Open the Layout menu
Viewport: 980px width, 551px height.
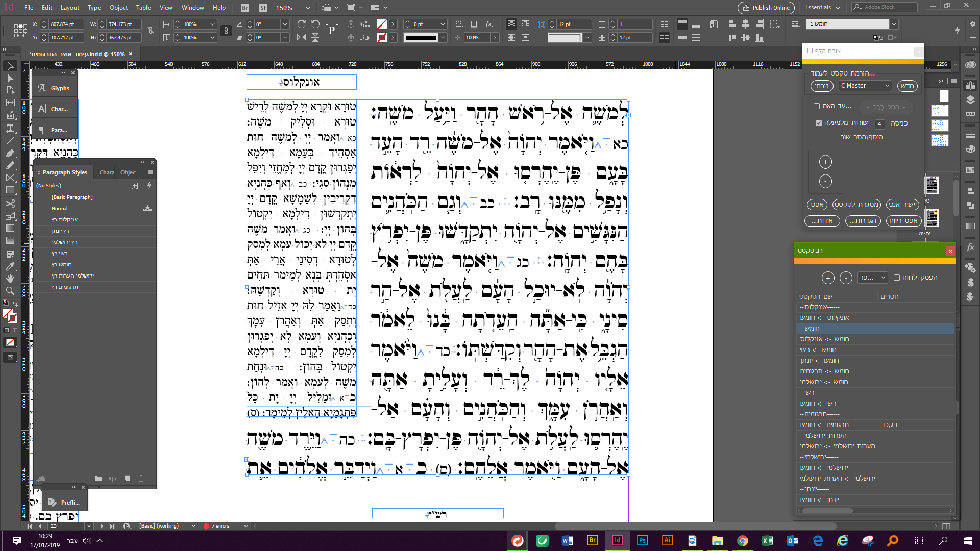70,8
